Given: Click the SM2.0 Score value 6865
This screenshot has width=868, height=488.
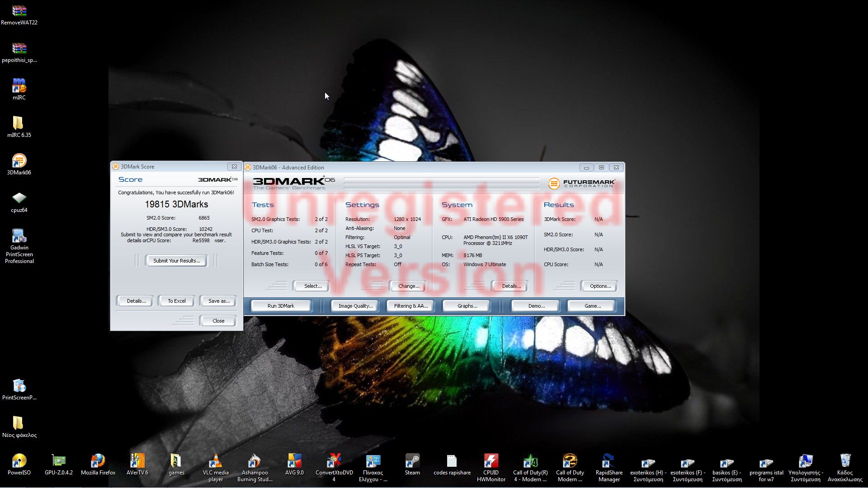Looking at the screenshot, I should click(x=204, y=218).
